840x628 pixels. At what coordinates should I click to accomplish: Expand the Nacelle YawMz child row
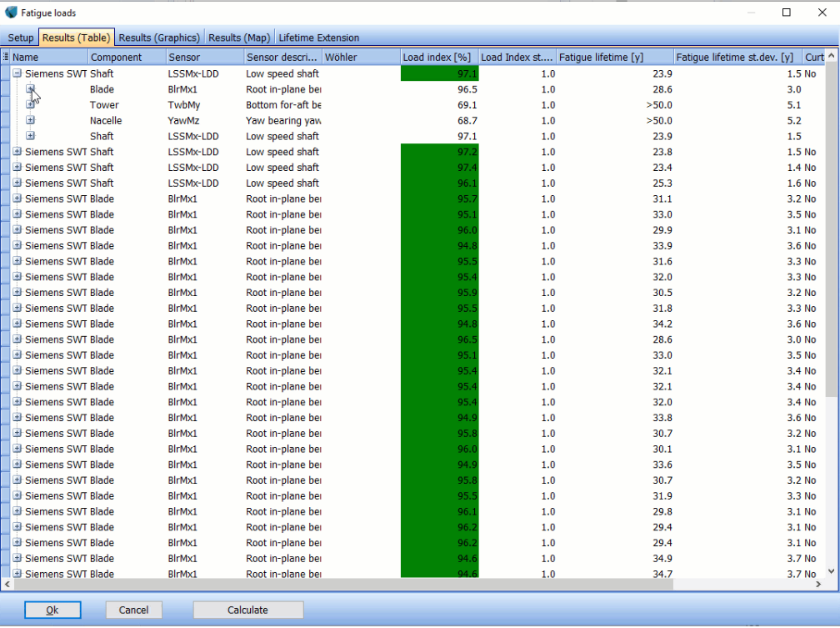(x=31, y=120)
